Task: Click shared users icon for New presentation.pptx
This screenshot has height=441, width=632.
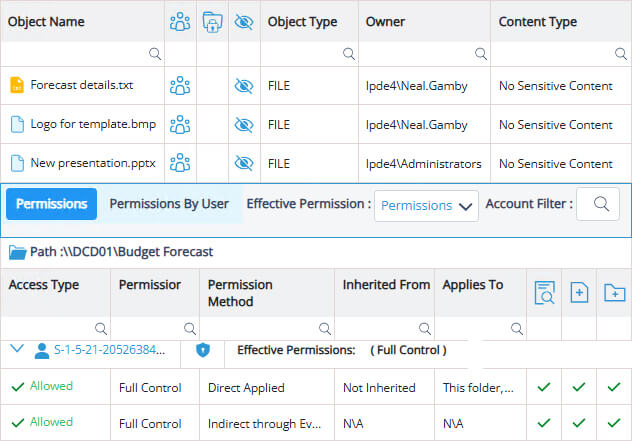Action: click(180, 163)
